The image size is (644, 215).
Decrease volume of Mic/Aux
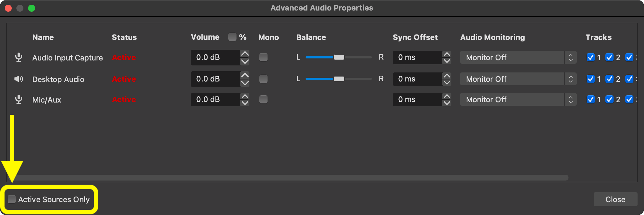(245, 103)
